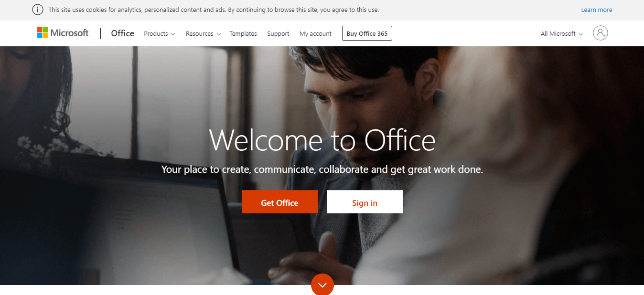This screenshot has height=295, width=644.
Task: Click the orange scroll-down arrow circle
Action: click(322, 284)
